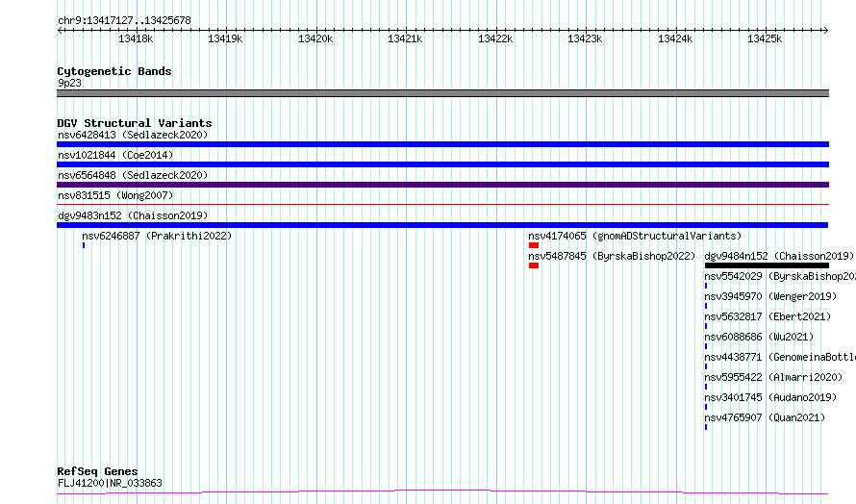Open the nsv5487845 (ByrskaBishop2022) variant label
Screen dimensions: 856x504
(612, 256)
